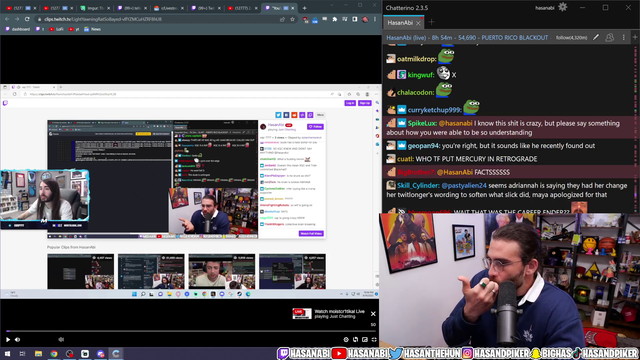Open Chatterino app on taskbar
The width and height of the screenshot is (640, 360).
116,354
